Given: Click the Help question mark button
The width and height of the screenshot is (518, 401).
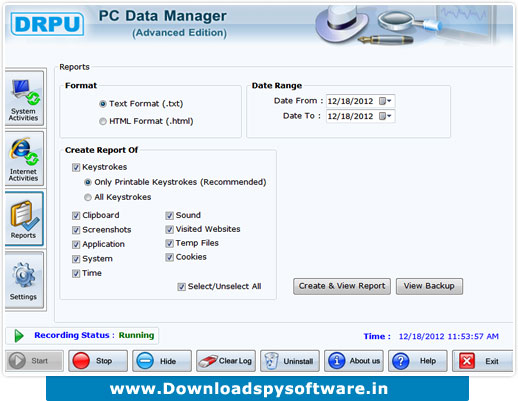Looking at the screenshot, I should (417, 361).
